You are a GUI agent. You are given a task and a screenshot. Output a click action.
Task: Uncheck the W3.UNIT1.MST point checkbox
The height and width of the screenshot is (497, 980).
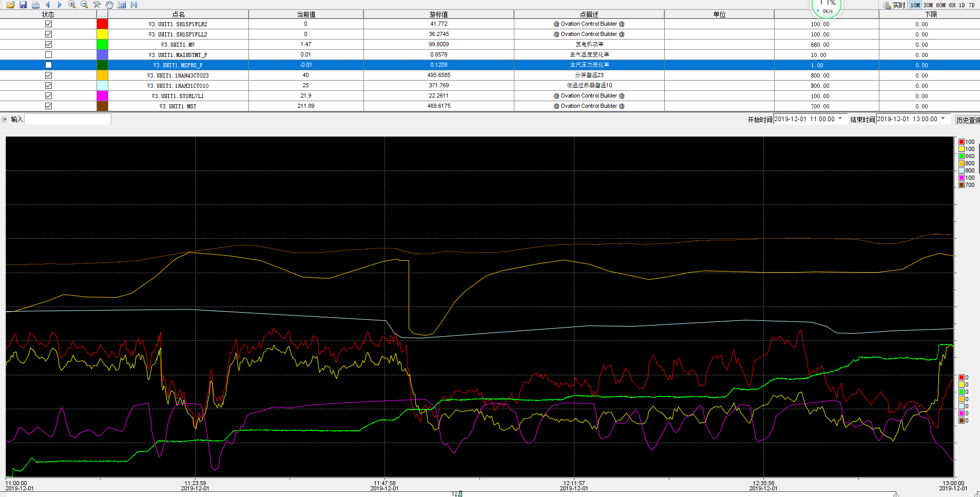coord(48,106)
